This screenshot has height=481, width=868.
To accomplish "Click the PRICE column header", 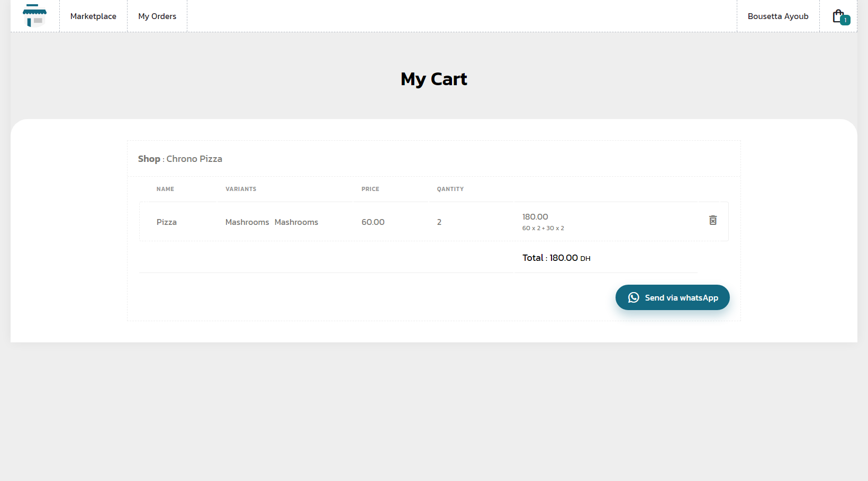I will (x=370, y=189).
